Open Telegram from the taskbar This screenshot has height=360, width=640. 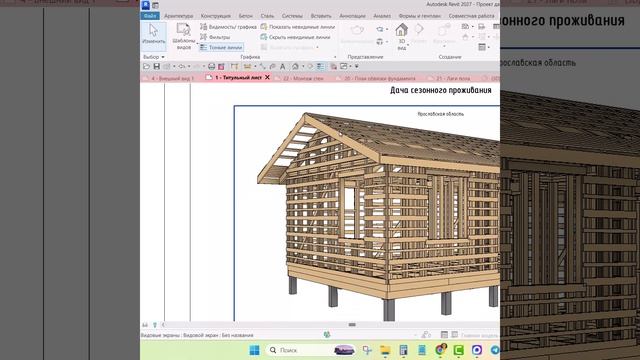(x=495, y=350)
